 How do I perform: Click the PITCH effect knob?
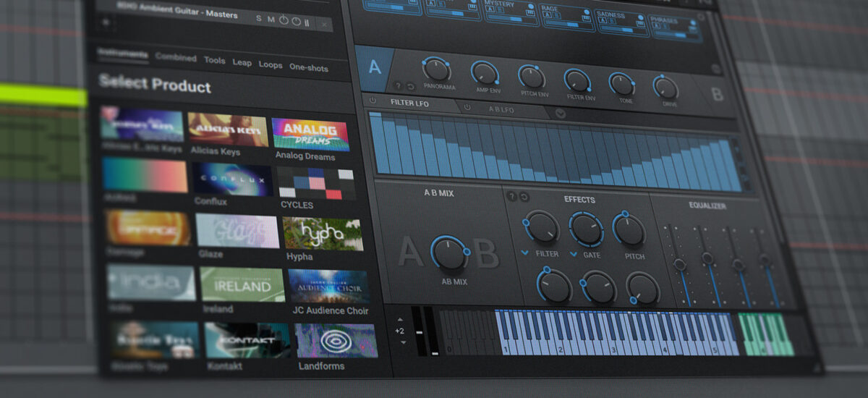click(629, 231)
